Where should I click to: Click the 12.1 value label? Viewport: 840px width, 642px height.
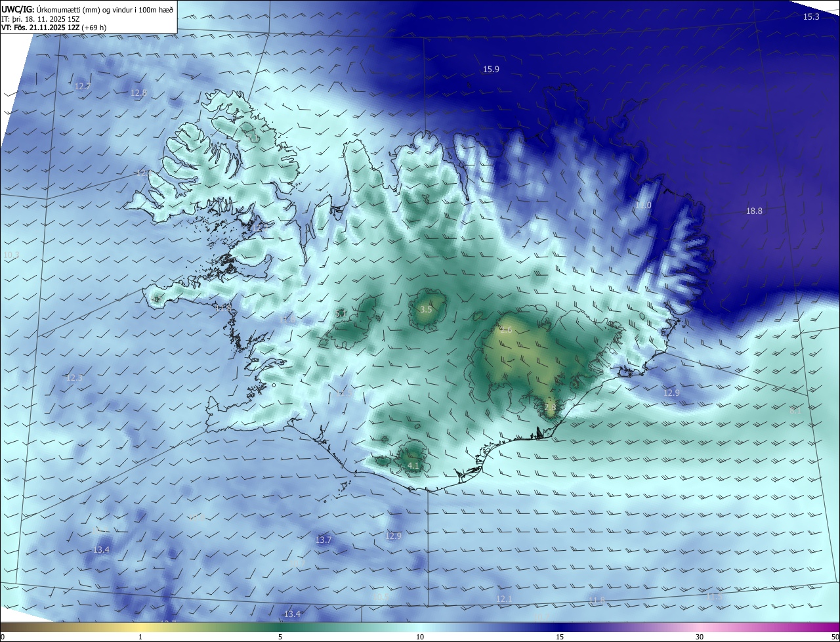(503, 599)
